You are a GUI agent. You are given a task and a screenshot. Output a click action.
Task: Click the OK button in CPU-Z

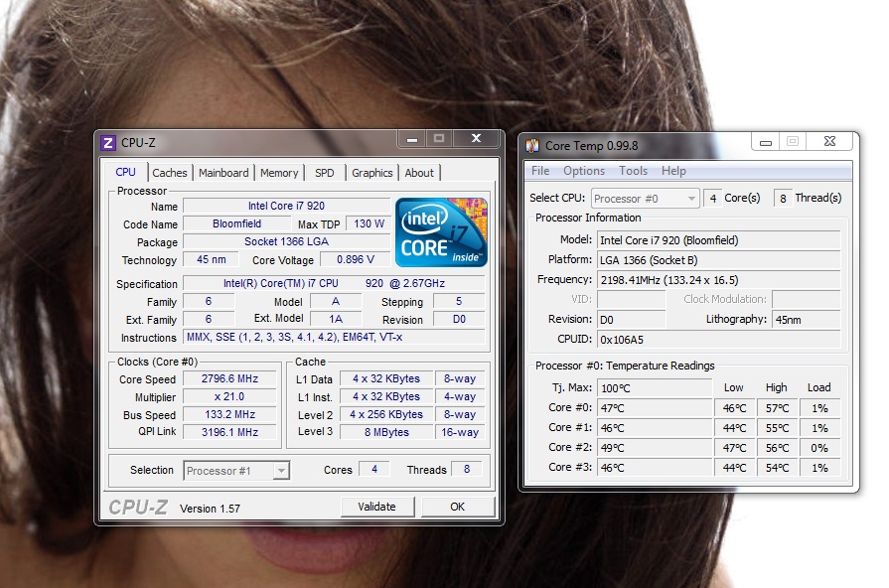pos(458,507)
